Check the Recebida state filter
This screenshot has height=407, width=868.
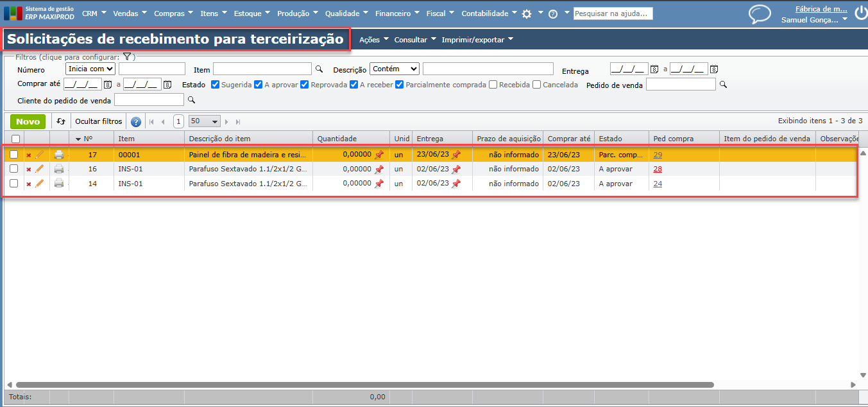(x=493, y=84)
